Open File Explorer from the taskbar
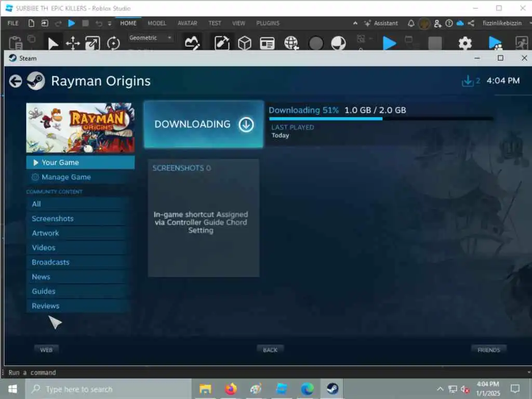Viewport: 532px width, 399px height. coord(205,389)
